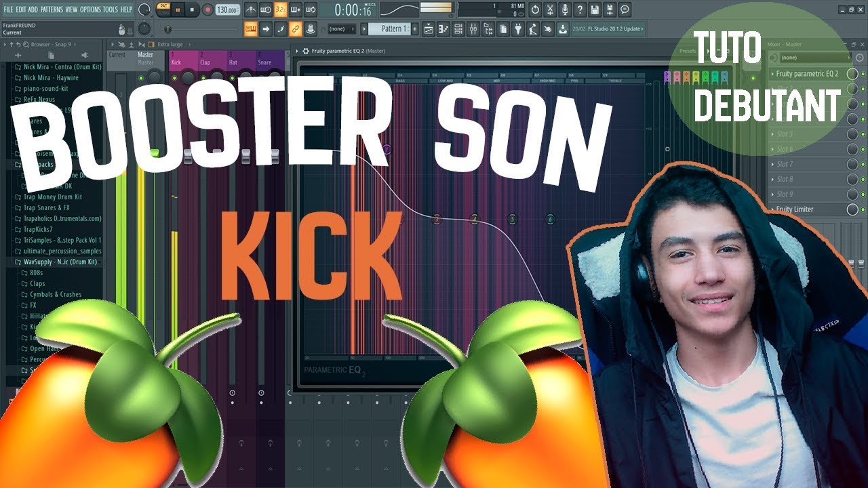This screenshot has width=868, height=488.
Task: Click the download content library icon
Action: pos(562,29)
